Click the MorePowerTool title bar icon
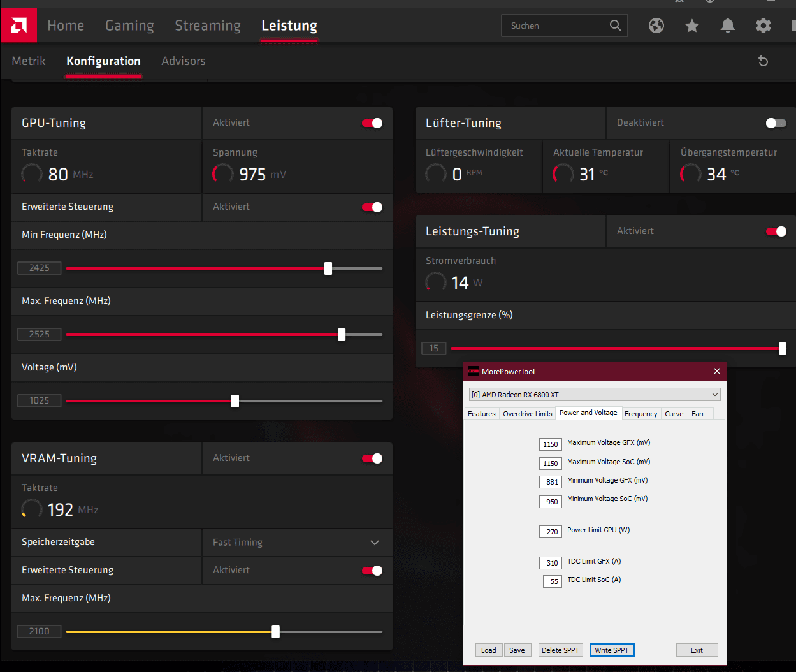 click(x=474, y=371)
